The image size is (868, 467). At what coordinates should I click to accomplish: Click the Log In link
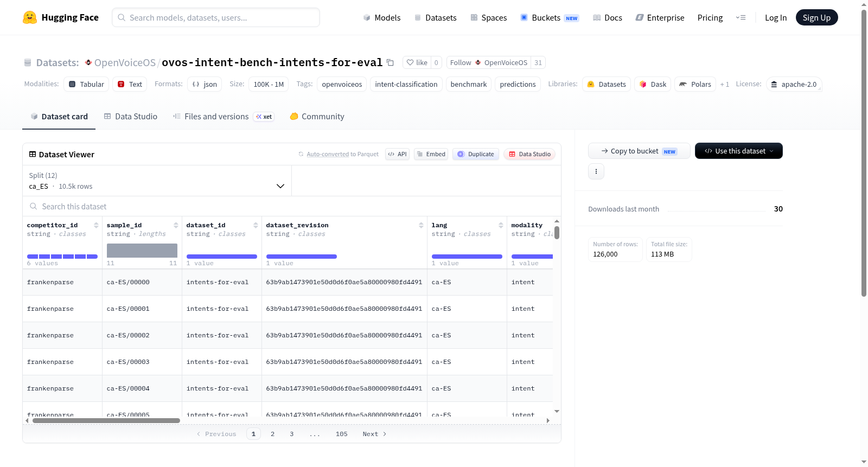(x=776, y=17)
